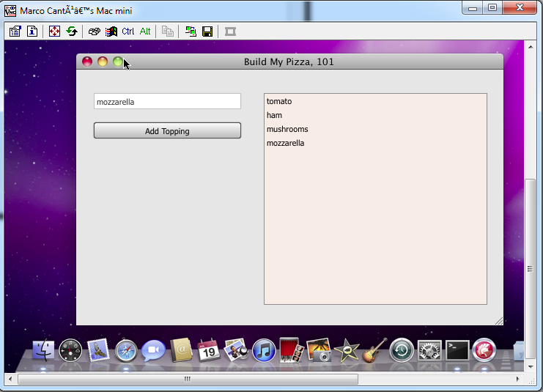Click the disconnect toolbar icon
The height and width of the screenshot is (392, 543).
(x=230, y=32)
